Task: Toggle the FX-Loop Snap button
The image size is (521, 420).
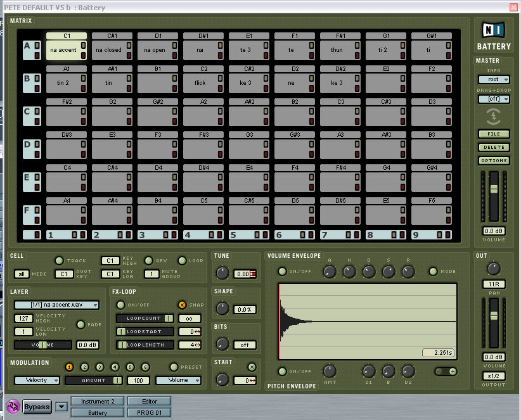Action: point(183,305)
